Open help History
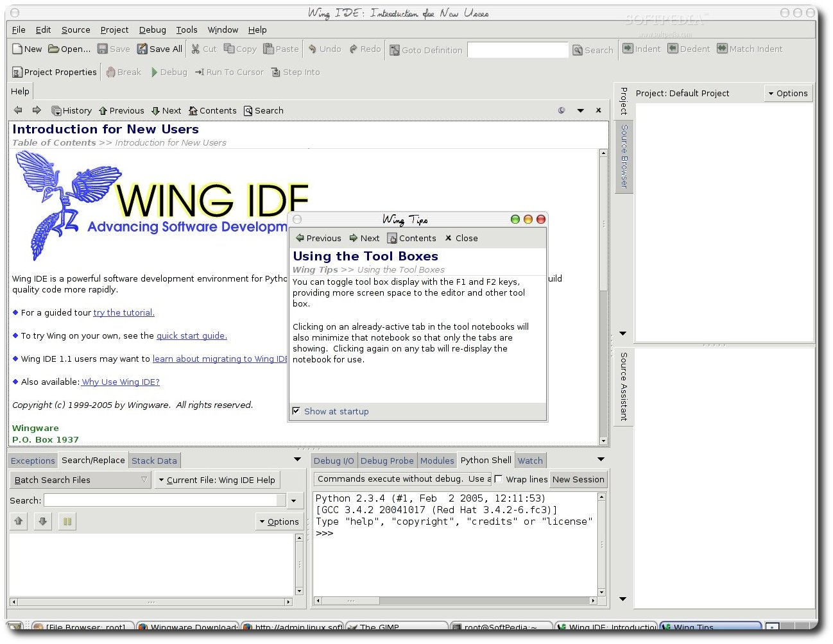The width and height of the screenshot is (833, 644). (x=71, y=111)
